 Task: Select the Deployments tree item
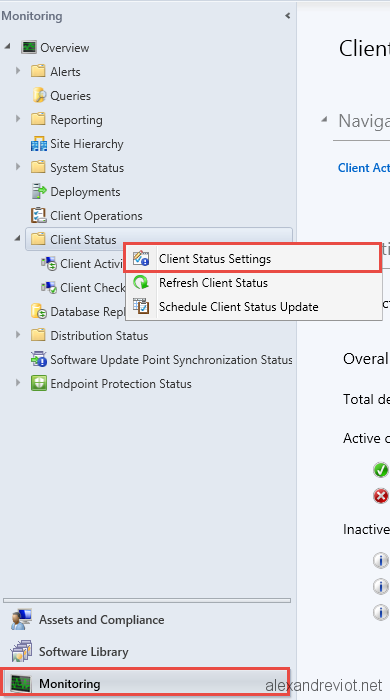(85, 192)
